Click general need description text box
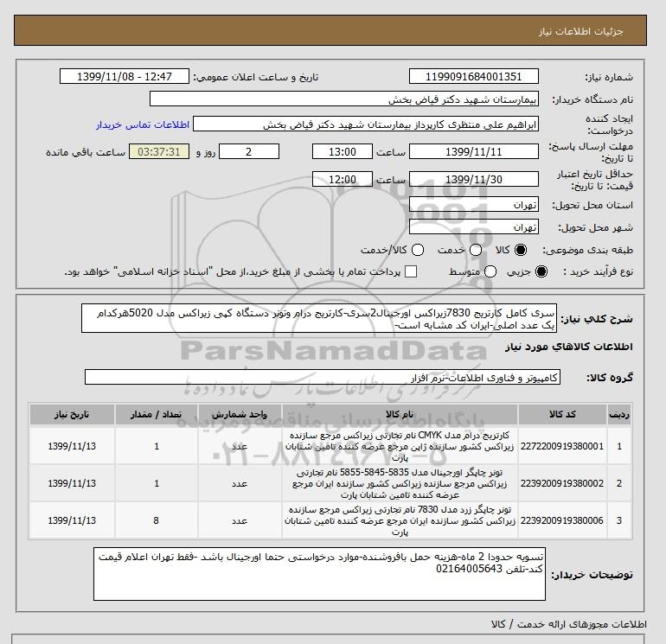Image resolution: width=666 pixels, height=644 pixels. 319,318
